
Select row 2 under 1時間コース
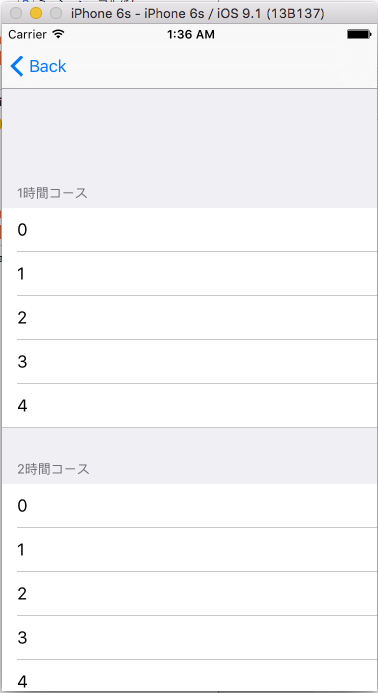190,318
